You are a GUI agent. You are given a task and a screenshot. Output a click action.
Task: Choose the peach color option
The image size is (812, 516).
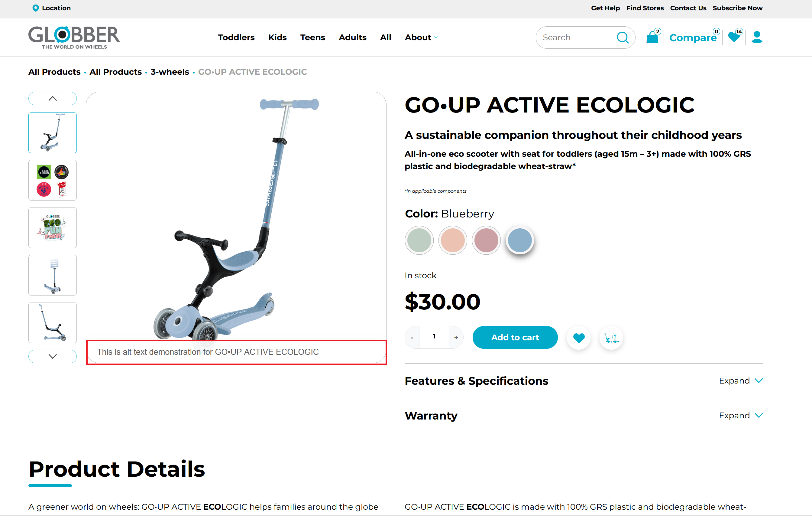[452, 240]
